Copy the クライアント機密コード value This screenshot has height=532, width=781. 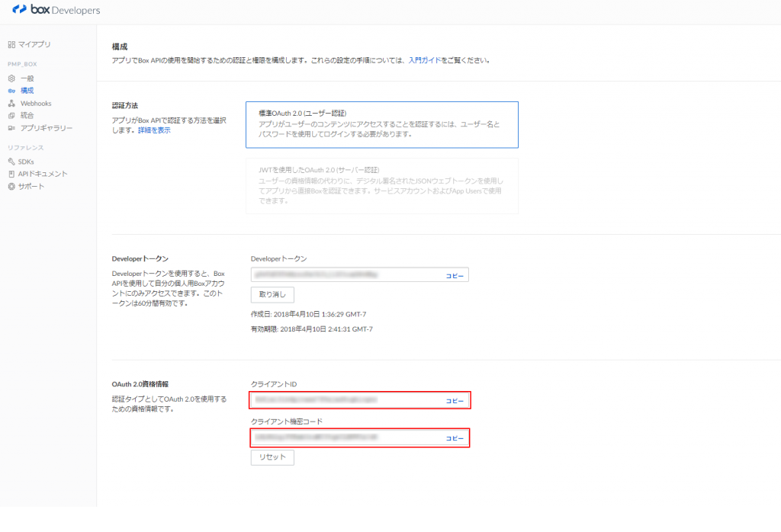pyautogui.click(x=455, y=438)
